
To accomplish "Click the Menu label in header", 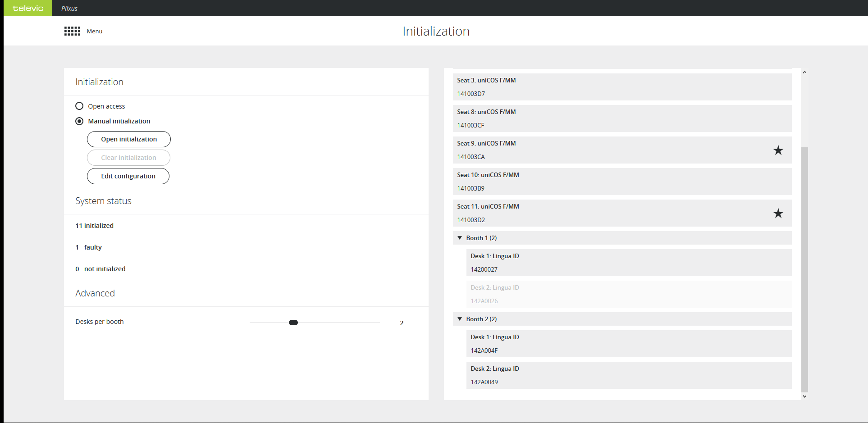I will (95, 31).
